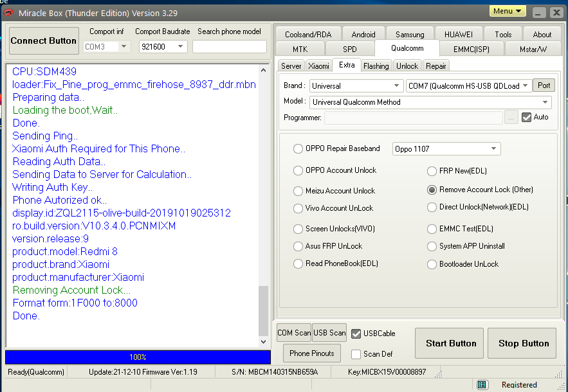The width and height of the screenshot is (568, 392).
Task: Click the log line 'Phone Autorized ok..'
Action: point(60,200)
